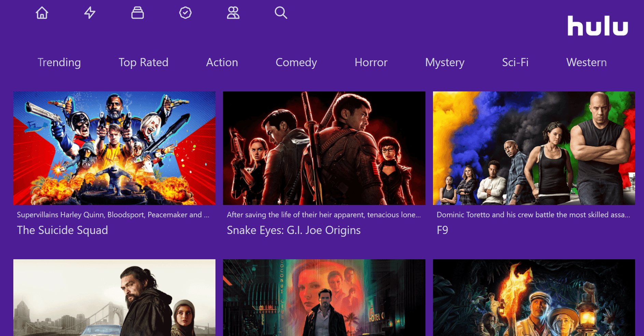Switch to Top Rated category
Screen dimensions: 644x336
pos(143,62)
